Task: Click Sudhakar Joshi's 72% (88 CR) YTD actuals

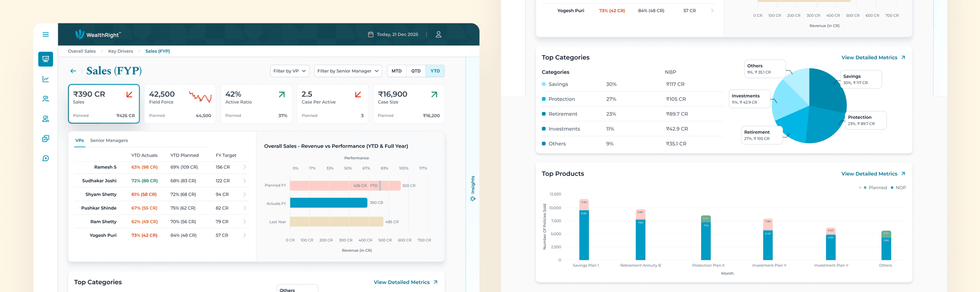Action: tap(145, 181)
